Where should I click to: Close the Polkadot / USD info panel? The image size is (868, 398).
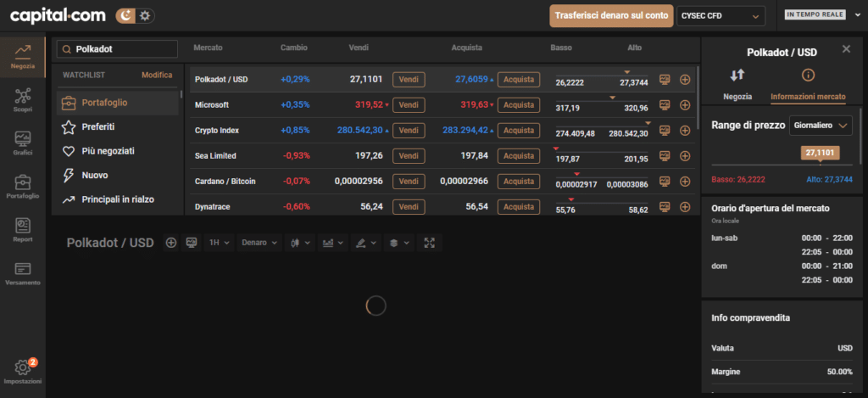(x=846, y=48)
